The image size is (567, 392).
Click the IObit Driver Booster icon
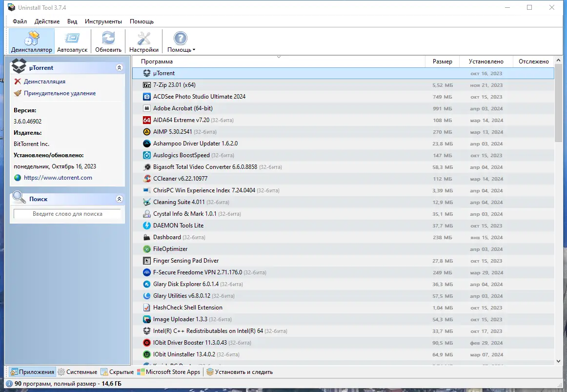coord(146,343)
